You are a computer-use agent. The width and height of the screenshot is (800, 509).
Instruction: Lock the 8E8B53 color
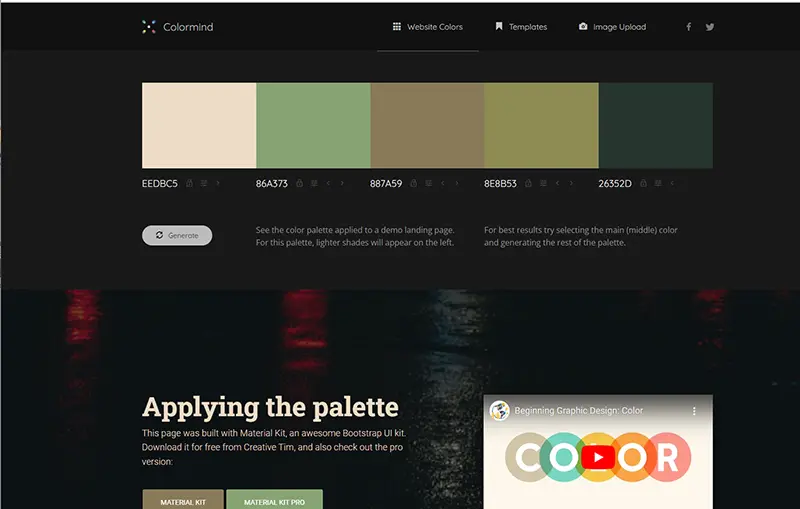click(528, 183)
